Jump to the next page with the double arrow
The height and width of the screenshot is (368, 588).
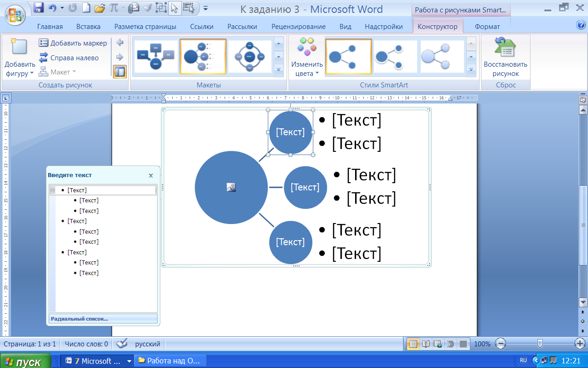point(583,330)
